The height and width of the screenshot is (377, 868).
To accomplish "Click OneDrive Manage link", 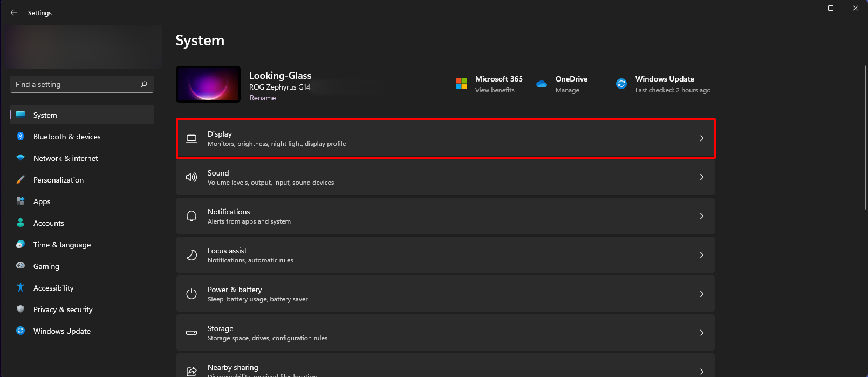I will 568,90.
